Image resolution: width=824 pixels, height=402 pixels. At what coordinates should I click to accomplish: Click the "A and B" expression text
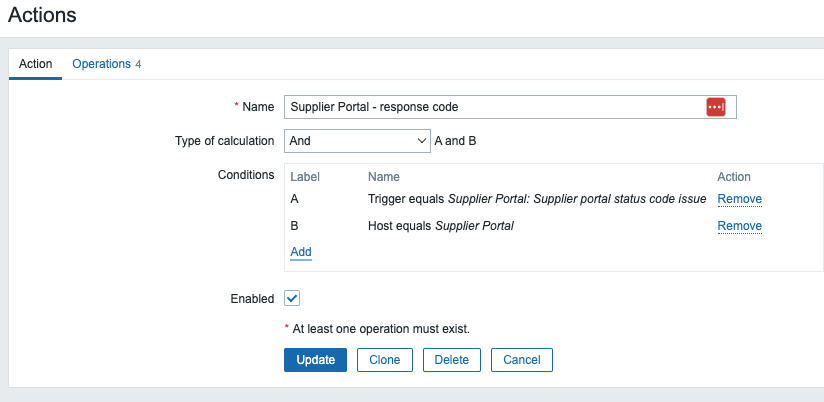(x=455, y=141)
